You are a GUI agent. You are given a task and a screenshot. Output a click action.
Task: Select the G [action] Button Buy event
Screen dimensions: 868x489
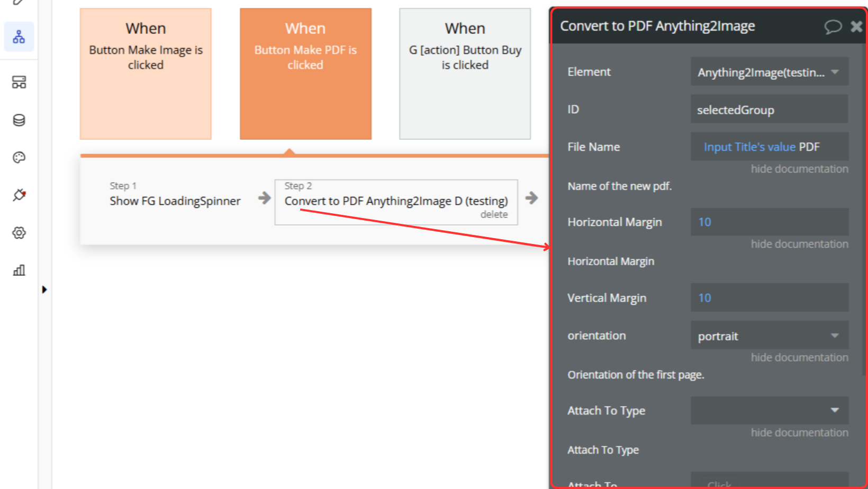click(x=465, y=74)
